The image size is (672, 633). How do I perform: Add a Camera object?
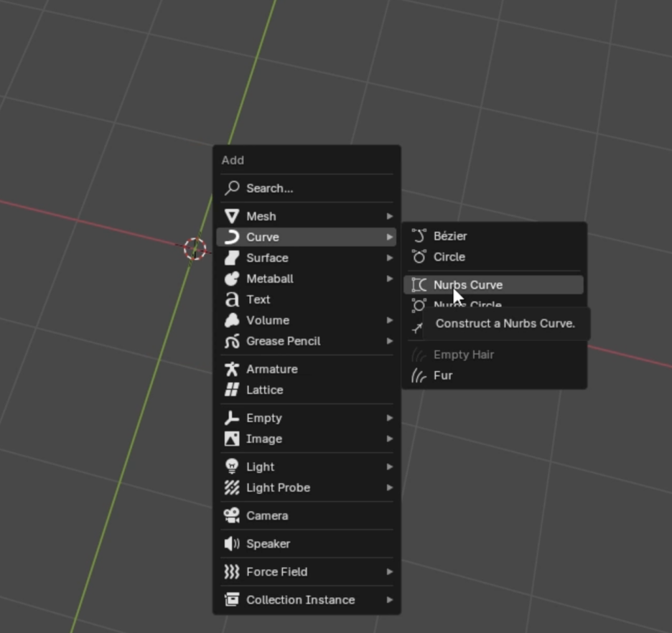(x=307, y=515)
